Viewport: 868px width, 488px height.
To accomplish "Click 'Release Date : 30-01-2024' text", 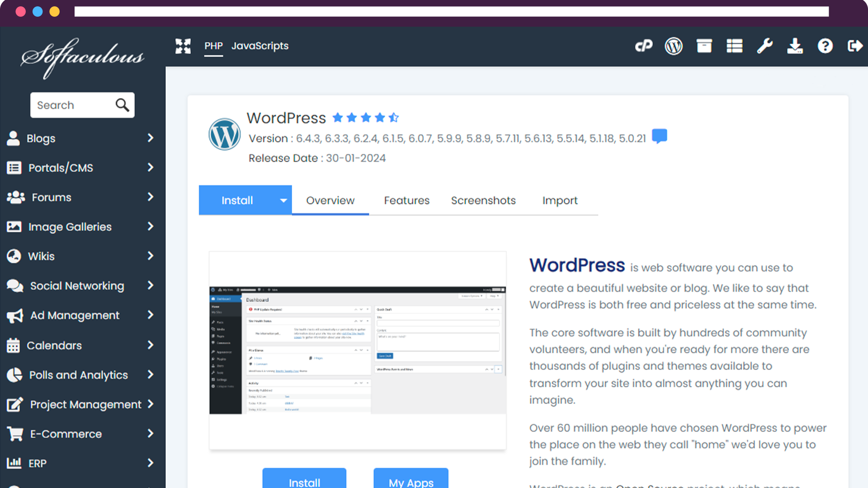I will 317,158.
